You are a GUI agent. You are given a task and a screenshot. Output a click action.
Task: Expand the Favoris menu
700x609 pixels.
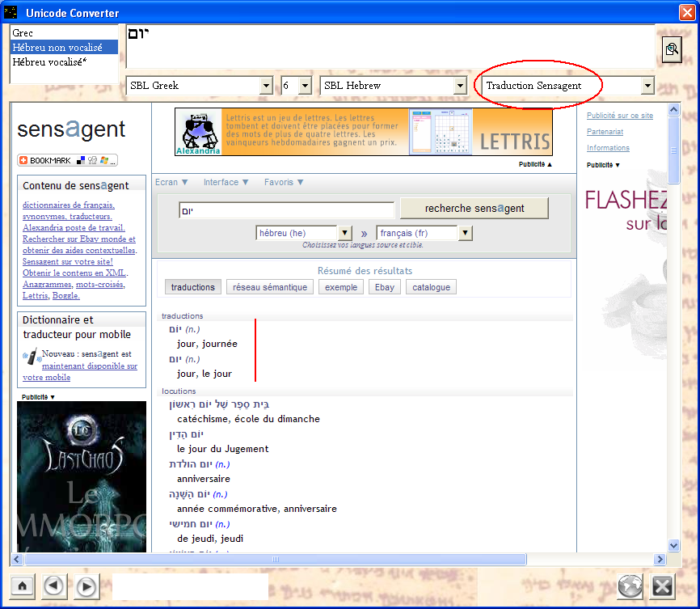point(284,182)
